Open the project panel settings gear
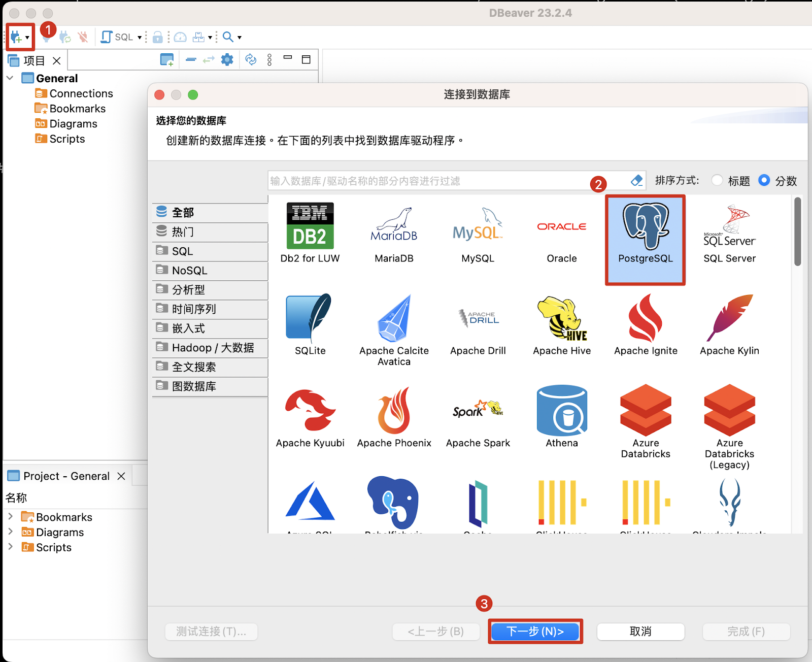Screen dimensions: 812x662 [x=227, y=60]
